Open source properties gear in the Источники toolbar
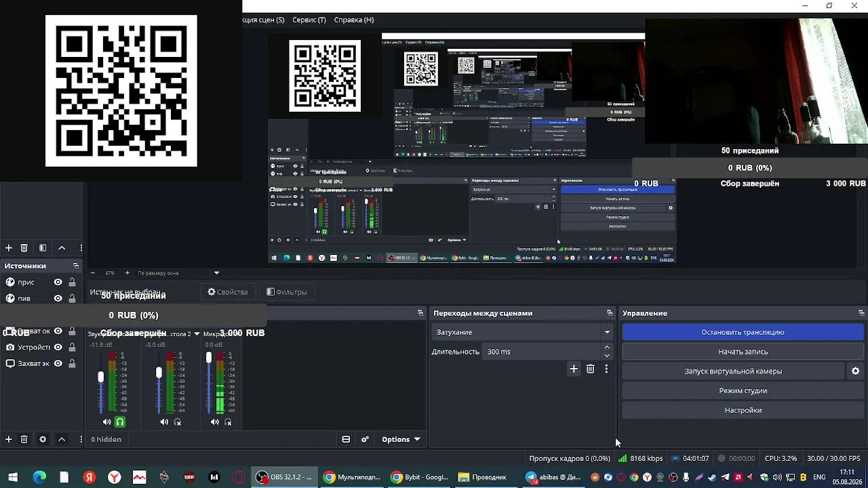 [x=43, y=439]
